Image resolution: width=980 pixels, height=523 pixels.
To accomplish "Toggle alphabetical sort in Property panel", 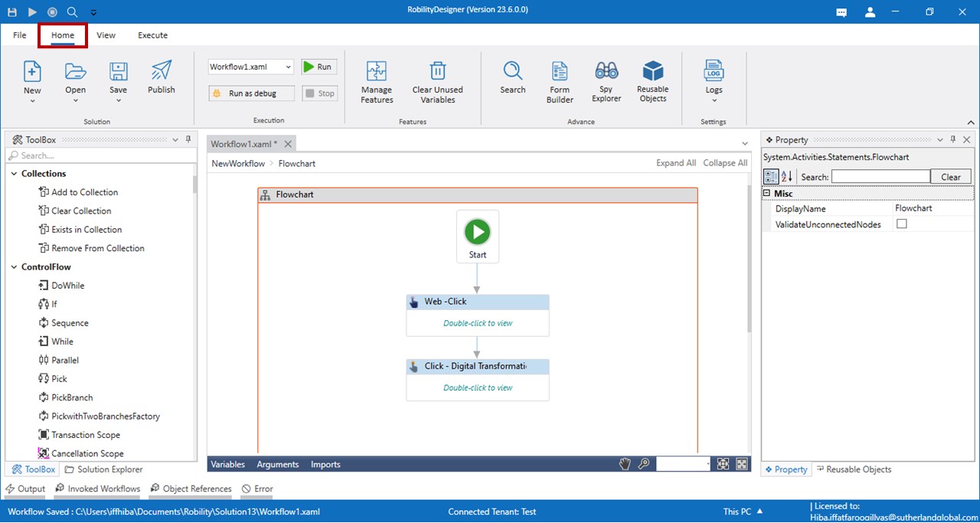I will [787, 177].
